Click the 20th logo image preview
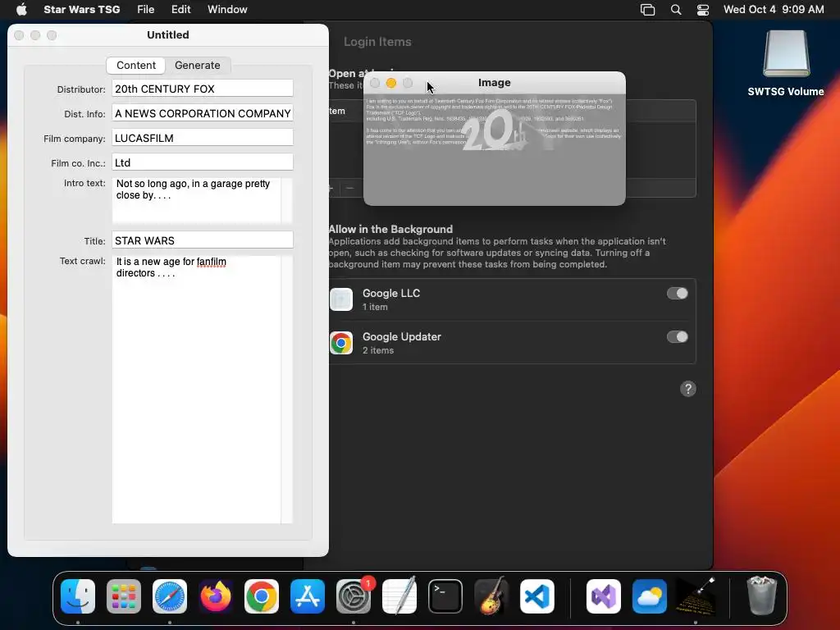 [x=494, y=150]
